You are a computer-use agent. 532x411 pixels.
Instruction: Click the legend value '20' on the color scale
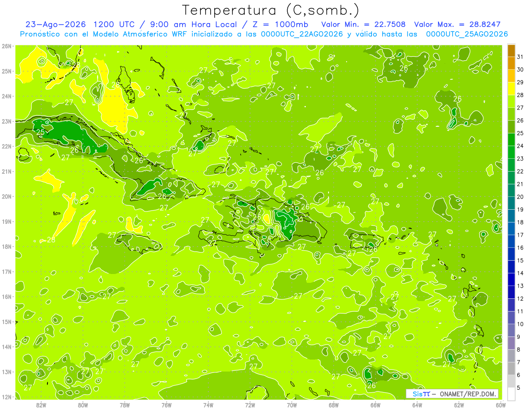520,197
